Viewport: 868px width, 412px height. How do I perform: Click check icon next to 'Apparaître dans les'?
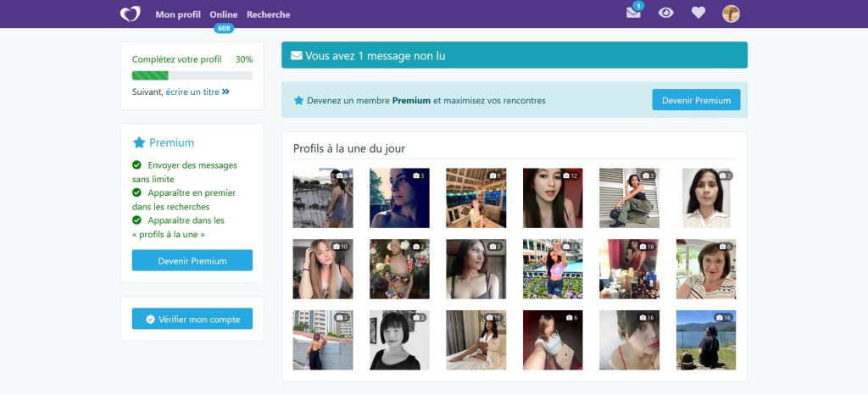pyautogui.click(x=136, y=220)
